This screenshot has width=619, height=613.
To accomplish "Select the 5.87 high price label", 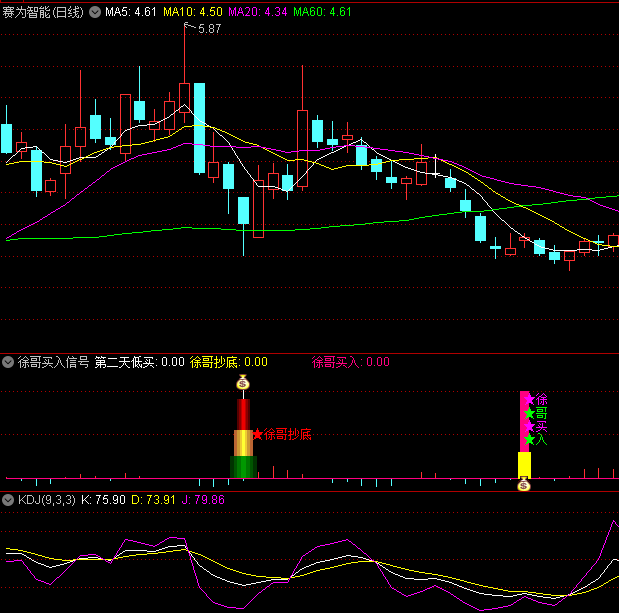I will (x=210, y=29).
